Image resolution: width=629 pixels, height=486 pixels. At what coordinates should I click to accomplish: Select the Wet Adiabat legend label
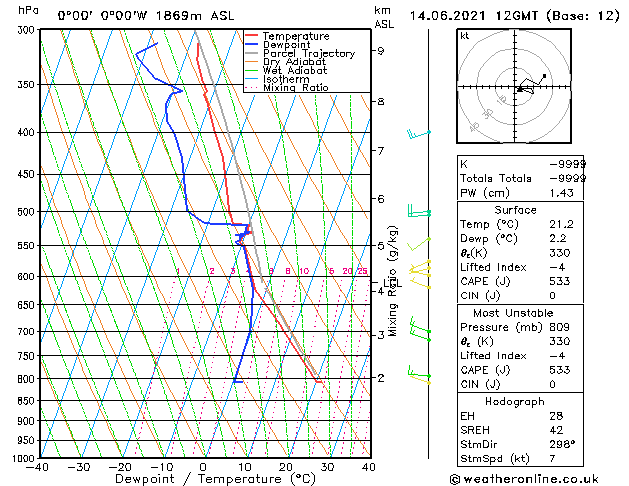[295, 70]
